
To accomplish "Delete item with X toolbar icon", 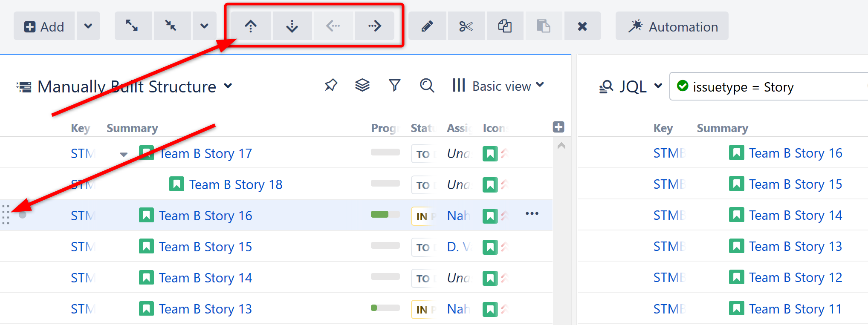I will 582,26.
